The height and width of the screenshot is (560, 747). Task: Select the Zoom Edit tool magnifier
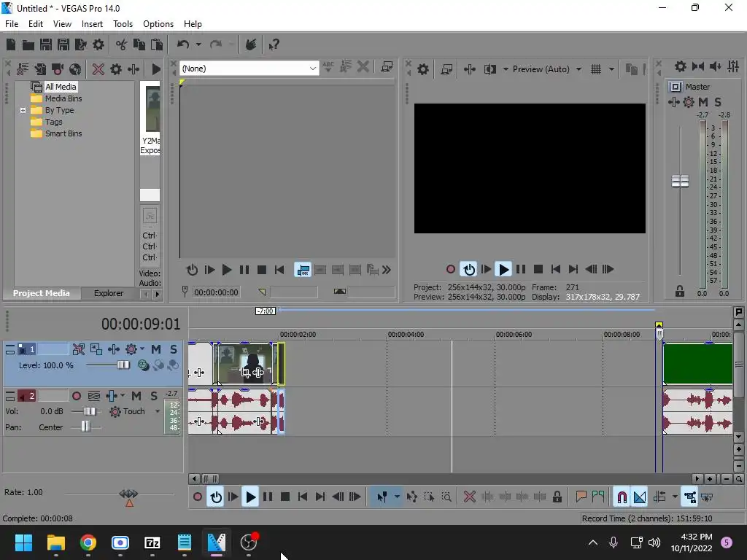tap(446, 497)
